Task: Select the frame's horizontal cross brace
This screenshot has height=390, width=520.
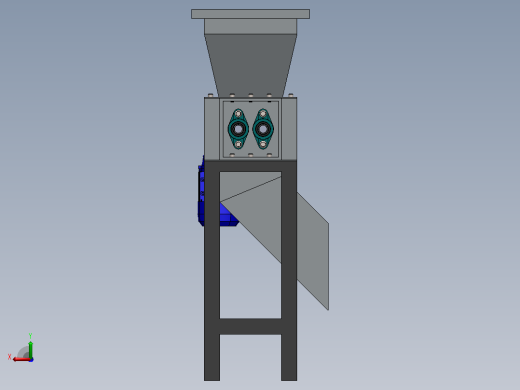Action: pyautogui.click(x=250, y=326)
